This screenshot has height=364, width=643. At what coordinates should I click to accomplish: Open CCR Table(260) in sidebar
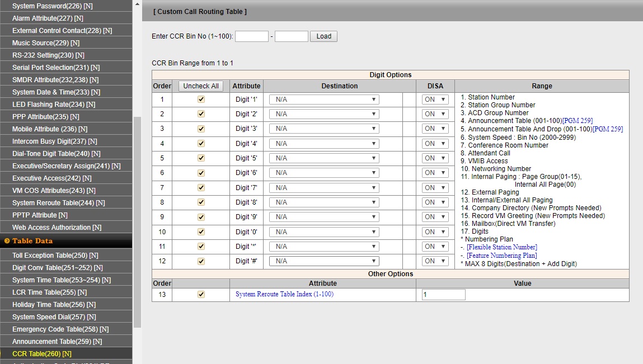[x=42, y=354]
